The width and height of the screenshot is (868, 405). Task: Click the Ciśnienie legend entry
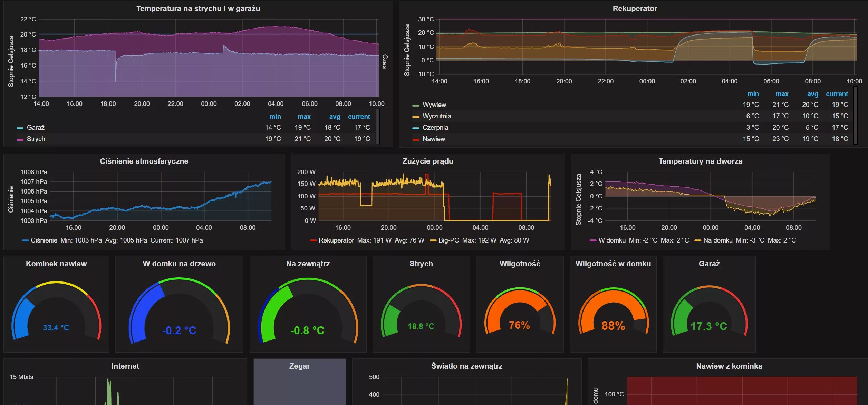click(x=44, y=240)
